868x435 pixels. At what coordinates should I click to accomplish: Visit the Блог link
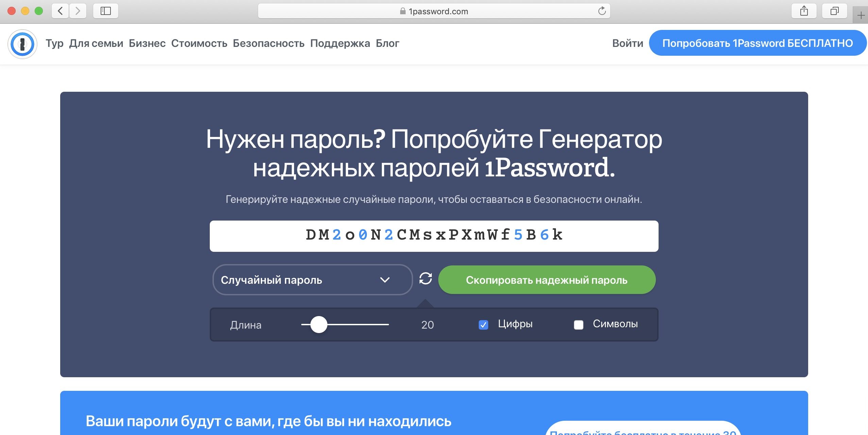pyautogui.click(x=387, y=43)
